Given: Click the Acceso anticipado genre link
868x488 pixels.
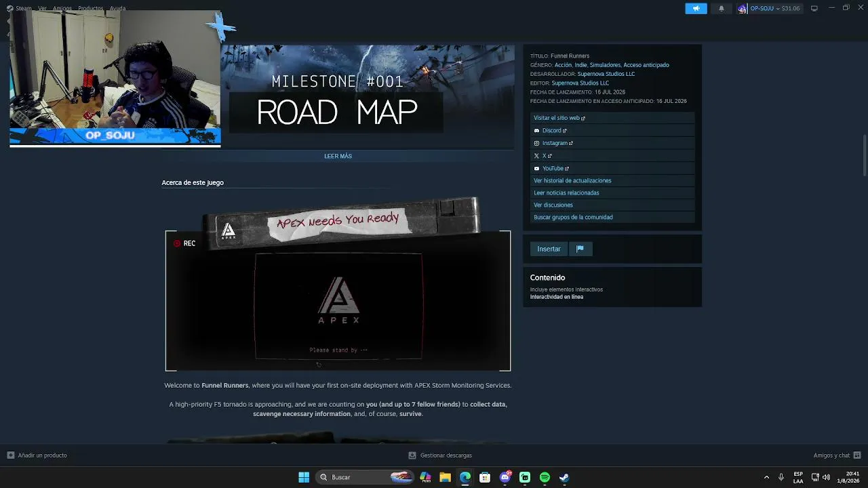Looking at the screenshot, I should coord(646,65).
